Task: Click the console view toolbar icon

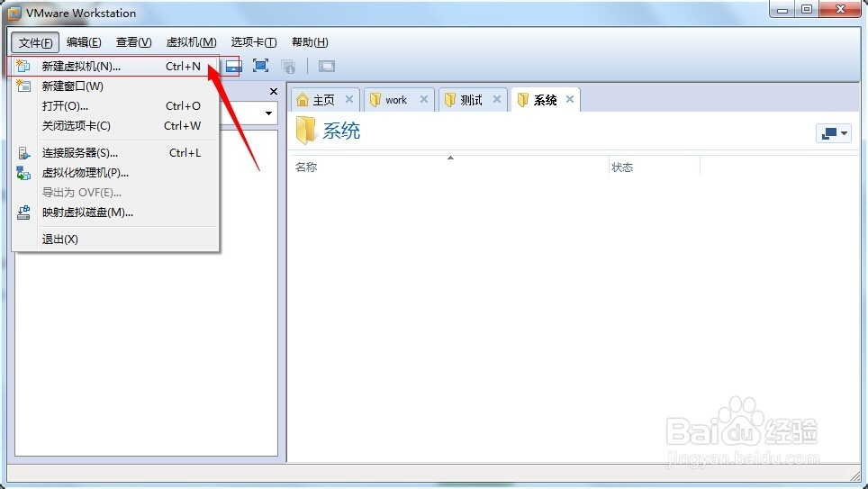Action: tap(327, 67)
